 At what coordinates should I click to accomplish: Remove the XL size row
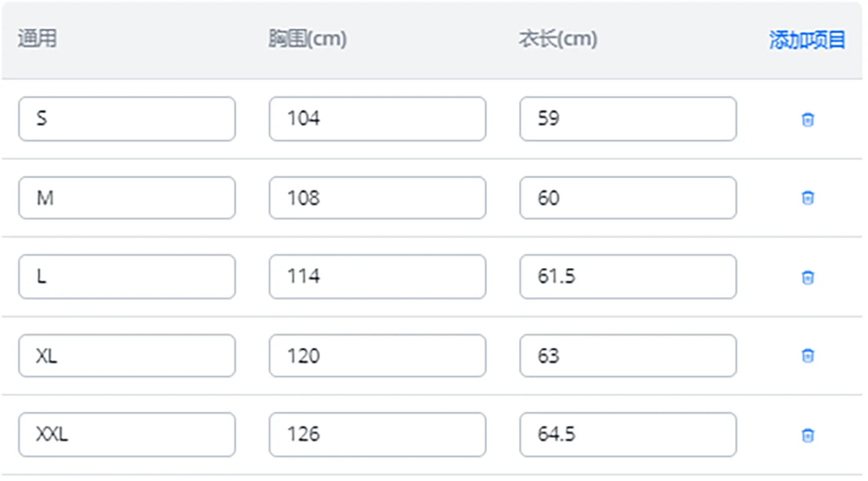click(807, 356)
